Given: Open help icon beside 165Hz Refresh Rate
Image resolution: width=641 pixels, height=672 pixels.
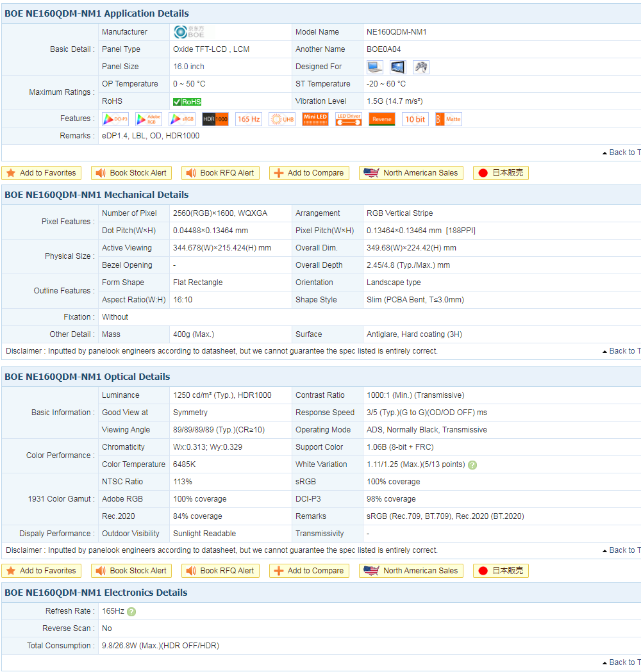Looking at the screenshot, I should pos(131,612).
